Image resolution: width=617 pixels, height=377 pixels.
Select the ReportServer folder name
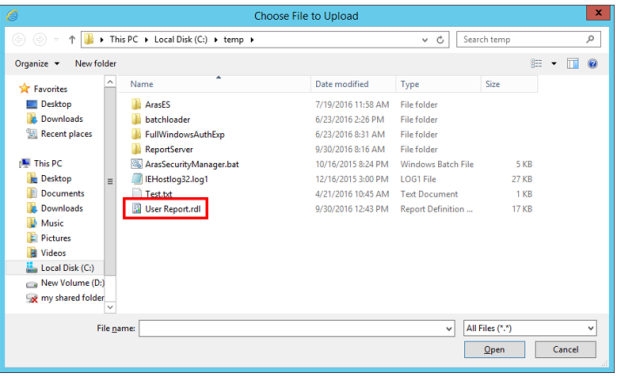click(169, 149)
